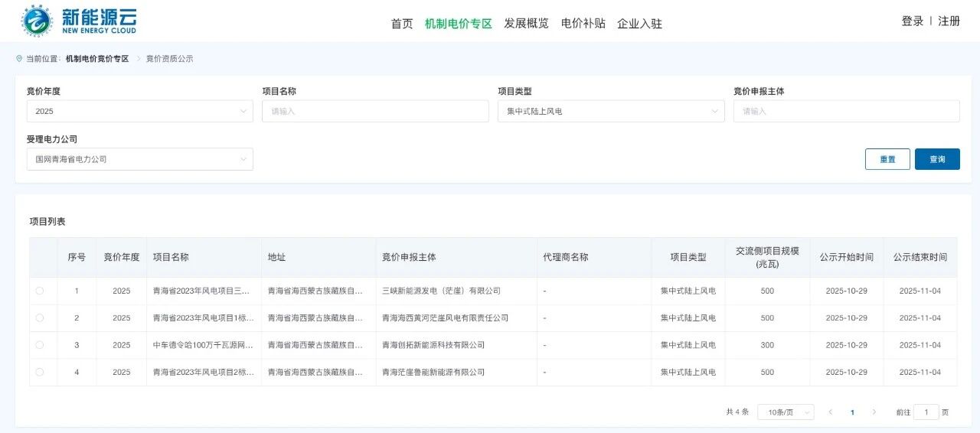Select the radio button for row 2
The height and width of the screenshot is (433, 980).
coord(40,317)
